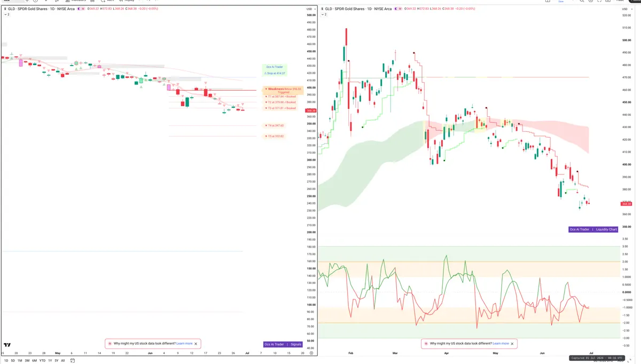Select the 1D time range
The image size is (641, 364).
(6, 361)
